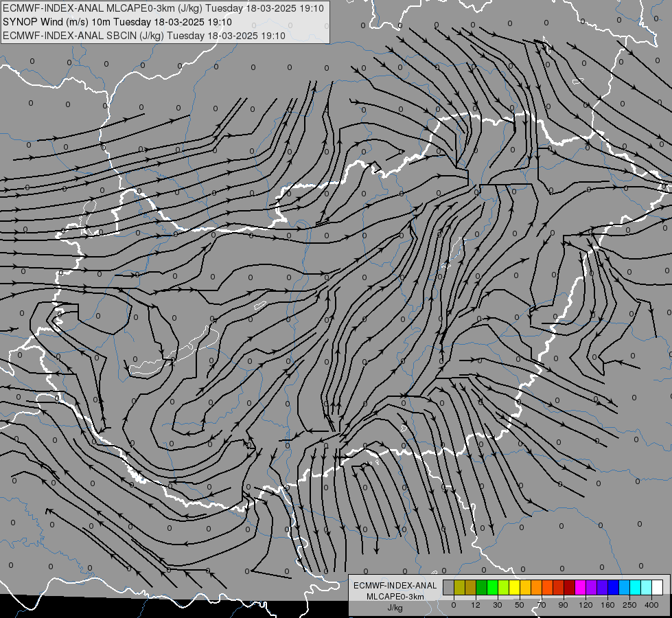The image size is (672, 618).
Task: Click the 120 value on legend scale
Action: click(x=586, y=605)
